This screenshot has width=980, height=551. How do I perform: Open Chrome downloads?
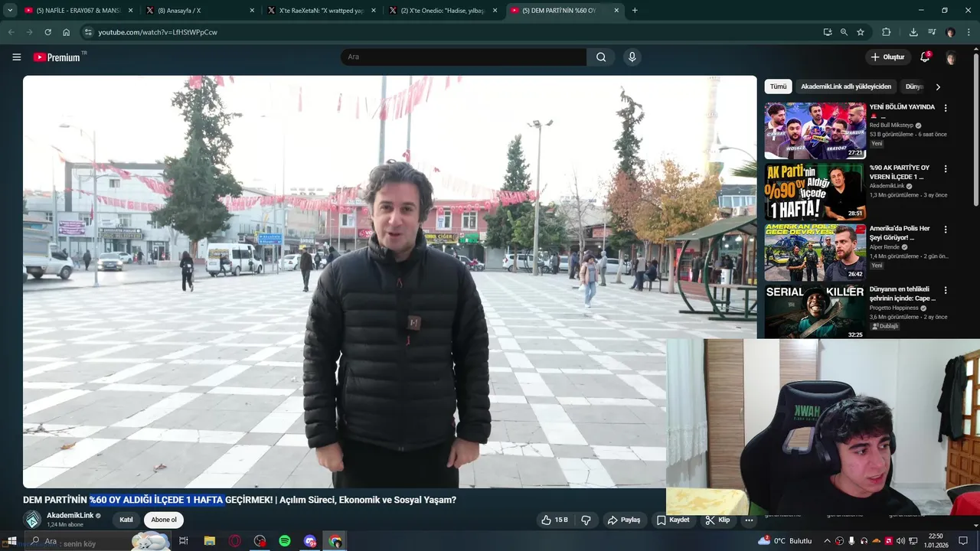pyautogui.click(x=913, y=32)
